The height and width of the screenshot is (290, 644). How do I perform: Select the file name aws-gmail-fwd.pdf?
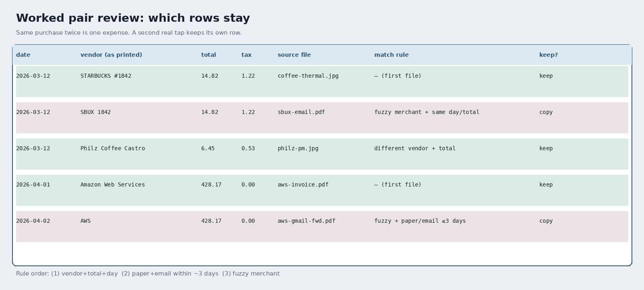point(306,221)
